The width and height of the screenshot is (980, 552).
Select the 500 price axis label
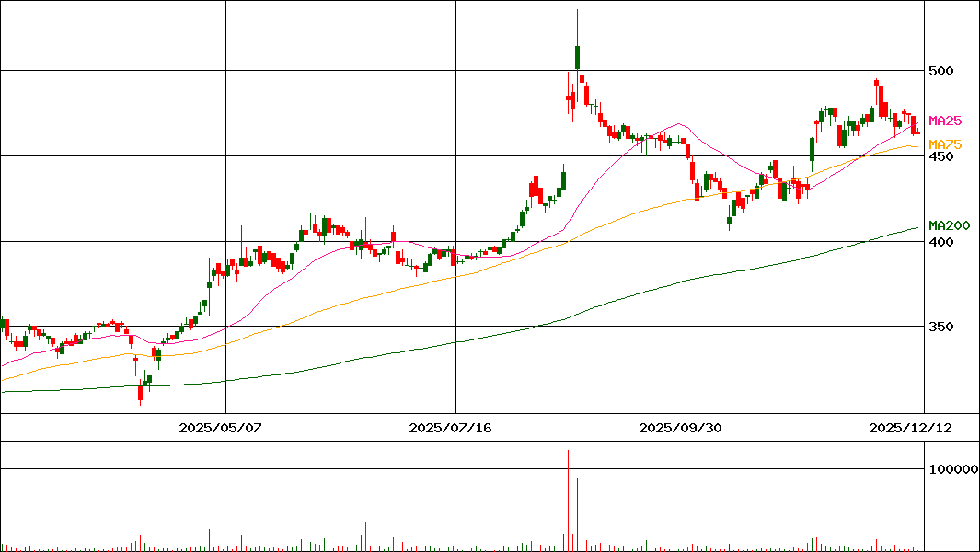[x=941, y=71]
